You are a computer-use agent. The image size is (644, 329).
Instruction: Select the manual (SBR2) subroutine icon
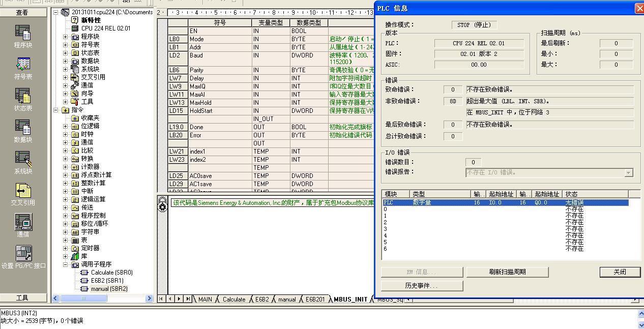click(84, 289)
